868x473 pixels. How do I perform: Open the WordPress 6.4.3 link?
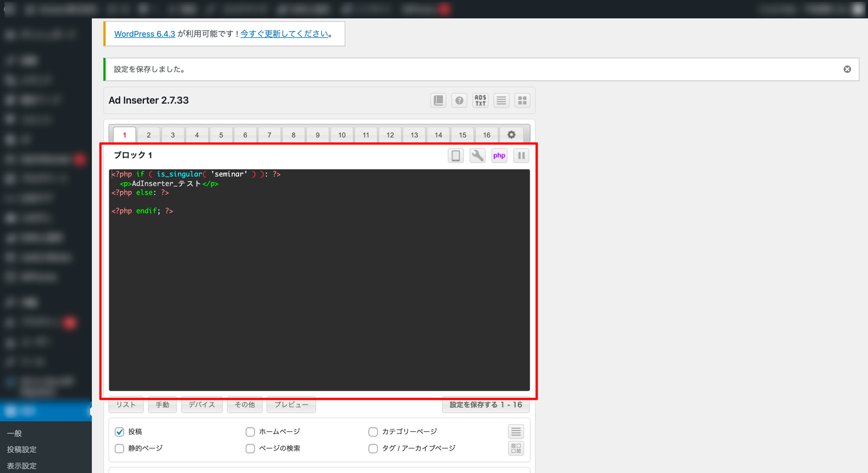(x=145, y=34)
